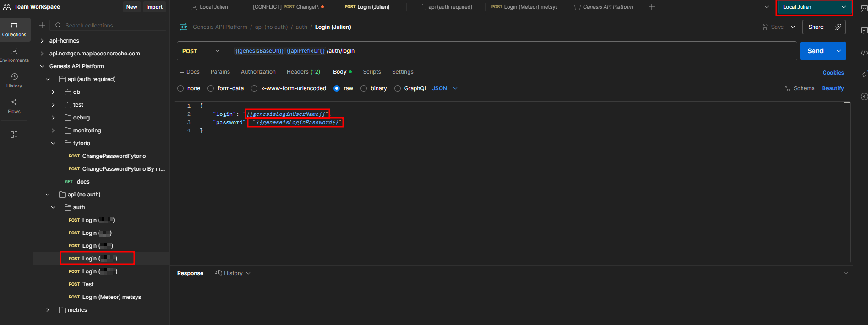Image resolution: width=868 pixels, height=325 pixels.
Task: Switch to the Authorization tab
Action: pyautogui.click(x=258, y=72)
